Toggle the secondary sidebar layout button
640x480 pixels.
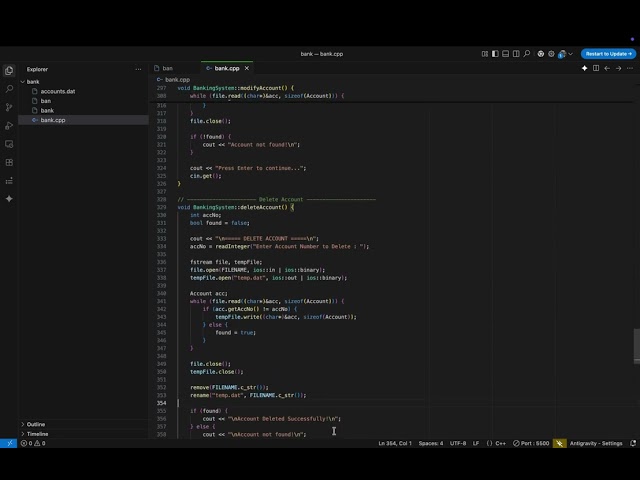click(x=516, y=54)
